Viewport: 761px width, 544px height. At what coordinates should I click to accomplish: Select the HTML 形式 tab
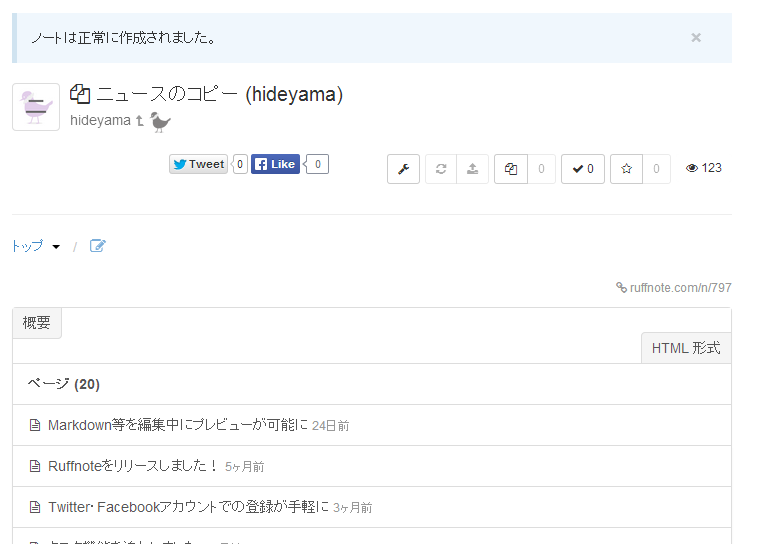tap(685, 348)
